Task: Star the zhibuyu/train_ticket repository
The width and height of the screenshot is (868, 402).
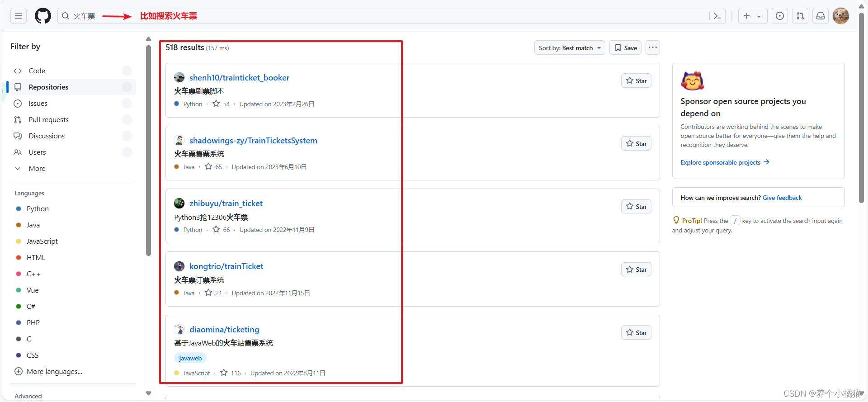Action: 636,207
